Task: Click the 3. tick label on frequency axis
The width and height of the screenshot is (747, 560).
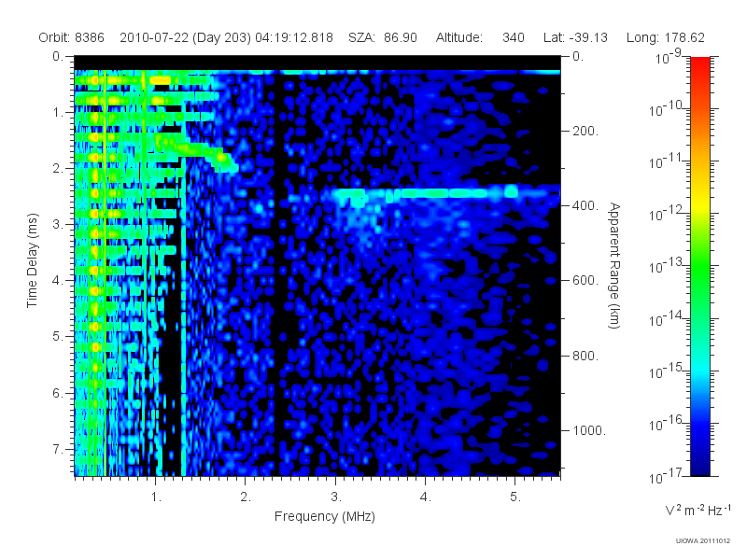Action: [336, 497]
